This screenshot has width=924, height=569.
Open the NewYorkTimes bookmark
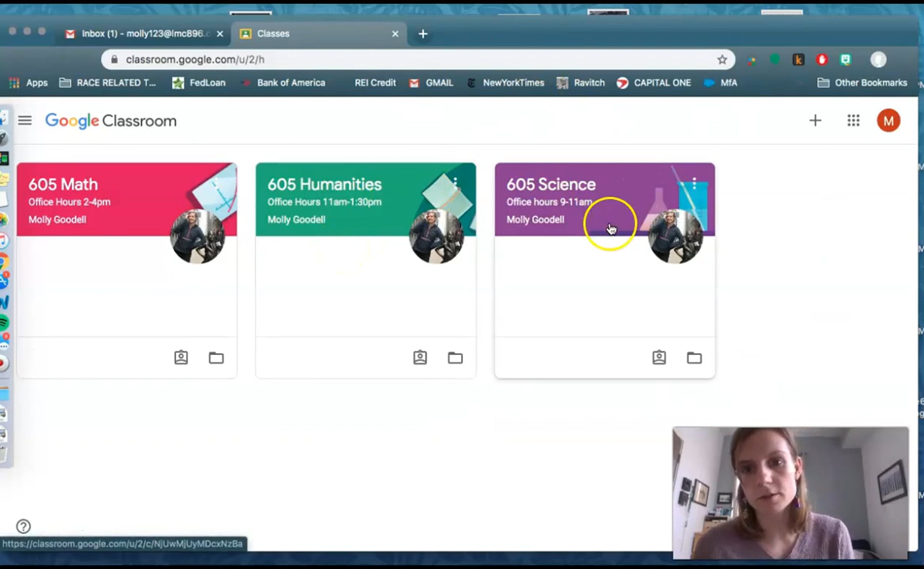coord(506,83)
